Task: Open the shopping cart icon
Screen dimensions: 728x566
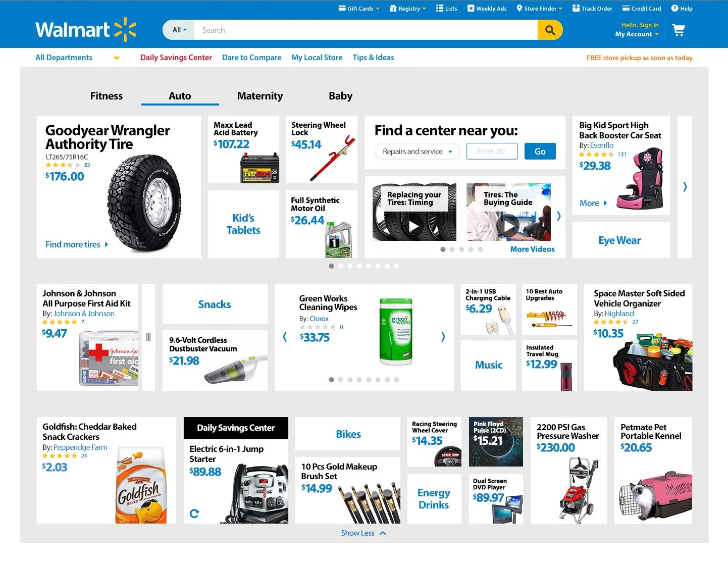Action: coord(679,30)
